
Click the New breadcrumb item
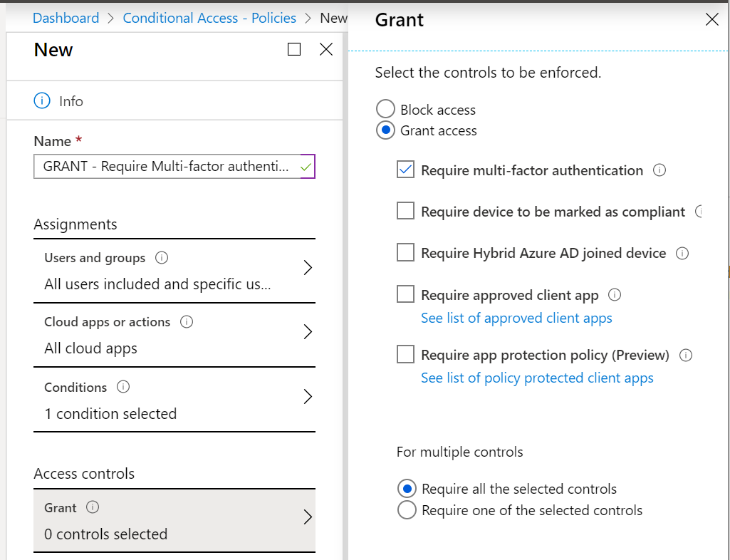[333, 18]
